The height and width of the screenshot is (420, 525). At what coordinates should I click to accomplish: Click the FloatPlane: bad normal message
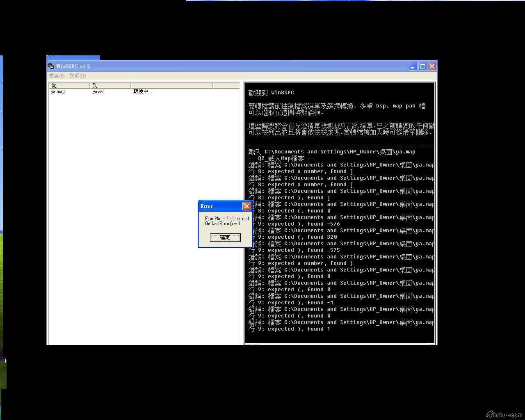click(x=227, y=219)
